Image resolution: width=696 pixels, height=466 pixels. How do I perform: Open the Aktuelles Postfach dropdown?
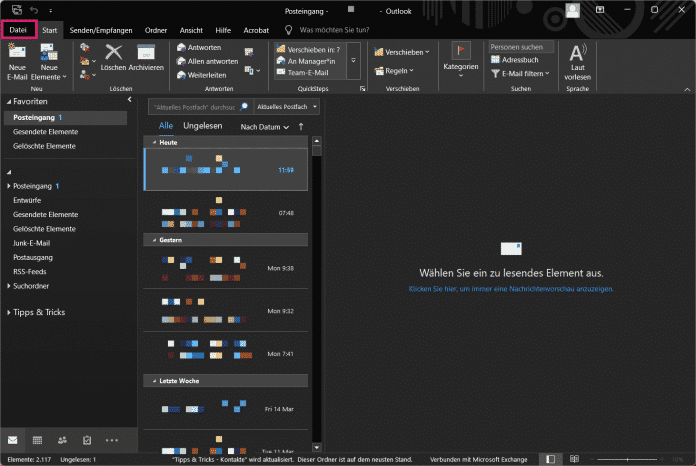tap(286, 106)
